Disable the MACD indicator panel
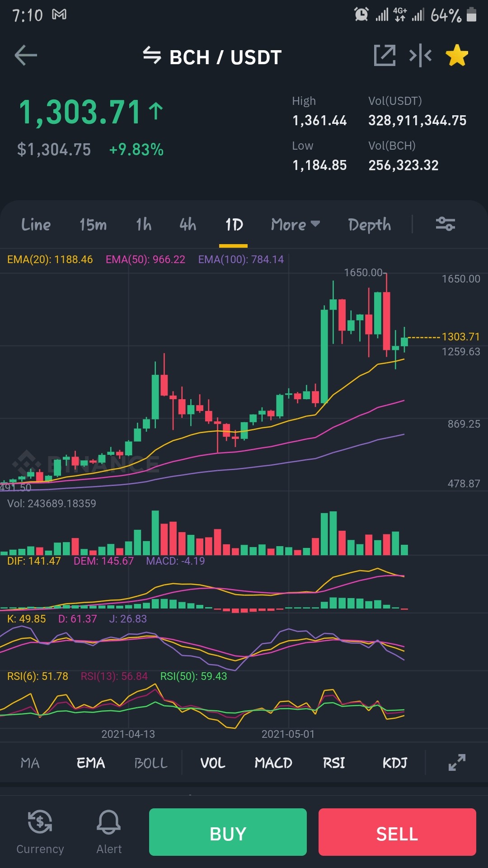Image resolution: width=488 pixels, height=868 pixels. [x=273, y=763]
